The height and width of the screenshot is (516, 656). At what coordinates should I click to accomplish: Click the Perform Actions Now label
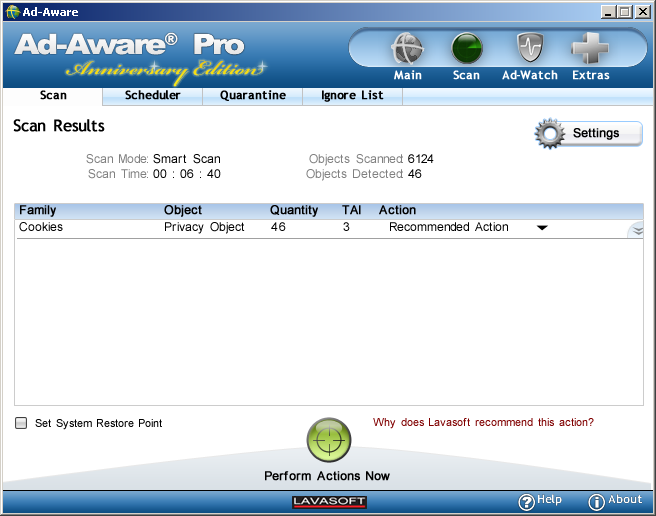[x=327, y=476]
